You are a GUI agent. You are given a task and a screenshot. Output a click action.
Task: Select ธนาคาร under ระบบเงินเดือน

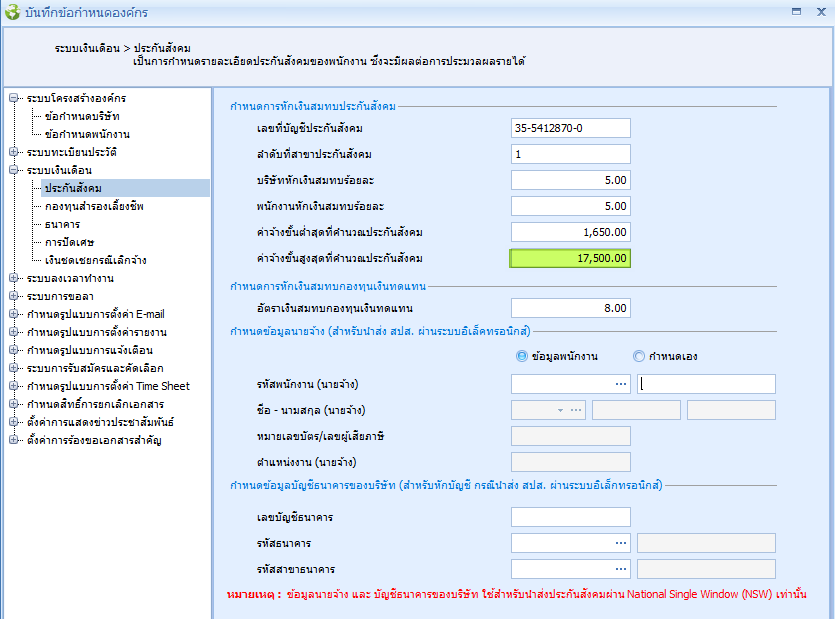pyautogui.click(x=62, y=224)
